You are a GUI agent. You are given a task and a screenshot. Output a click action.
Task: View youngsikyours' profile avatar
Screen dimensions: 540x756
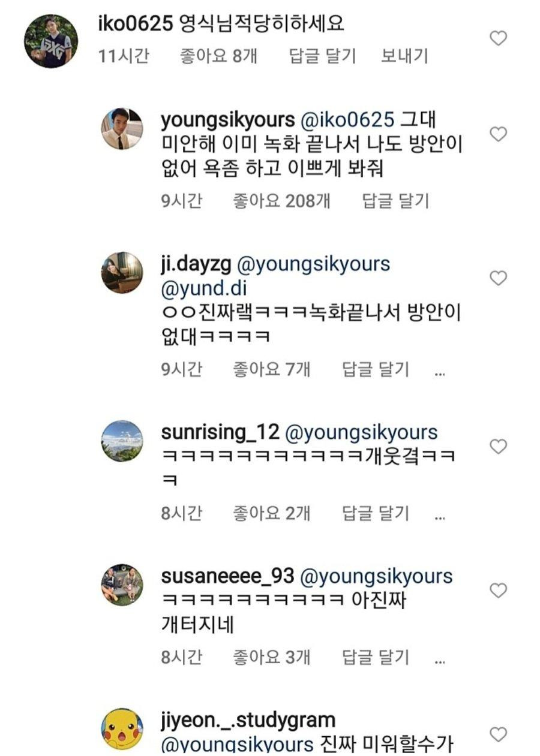point(121,128)
